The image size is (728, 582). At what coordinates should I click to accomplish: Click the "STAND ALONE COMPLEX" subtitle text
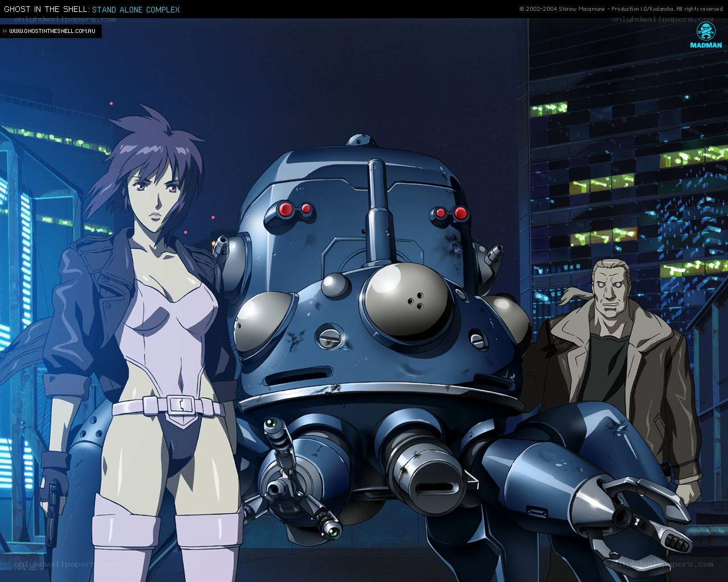135,10
